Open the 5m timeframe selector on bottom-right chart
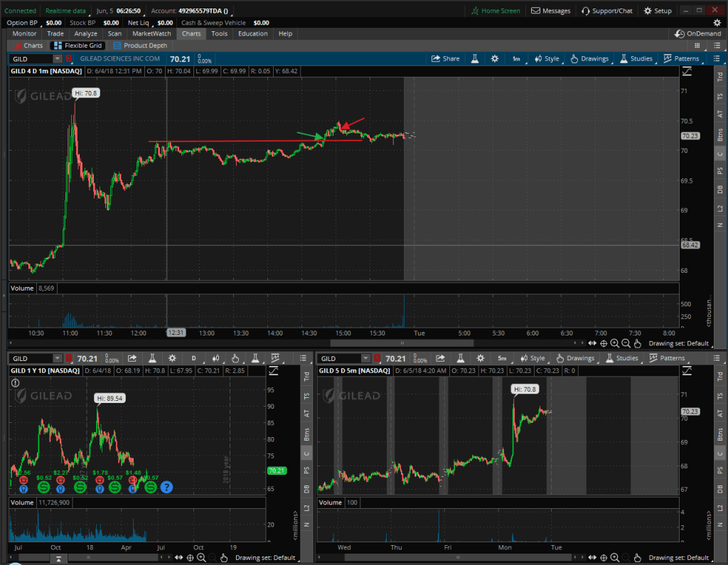 click(502, 359)
